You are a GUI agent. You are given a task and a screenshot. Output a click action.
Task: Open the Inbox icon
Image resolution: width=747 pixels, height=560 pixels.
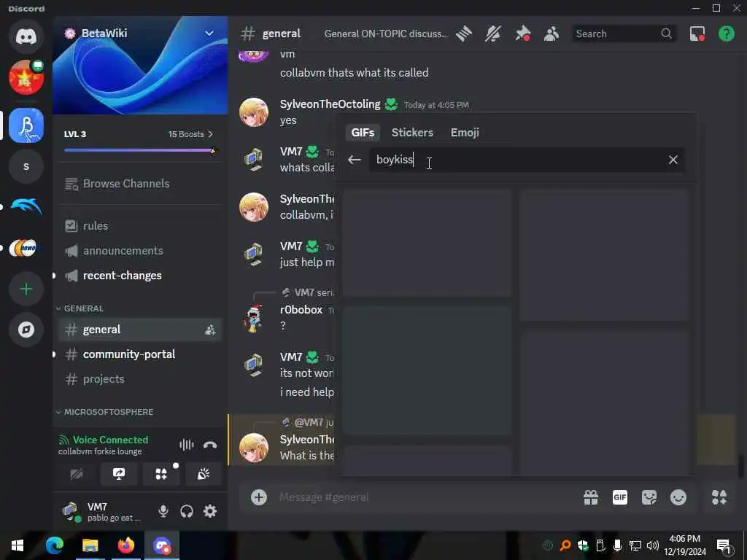[697, 34]
